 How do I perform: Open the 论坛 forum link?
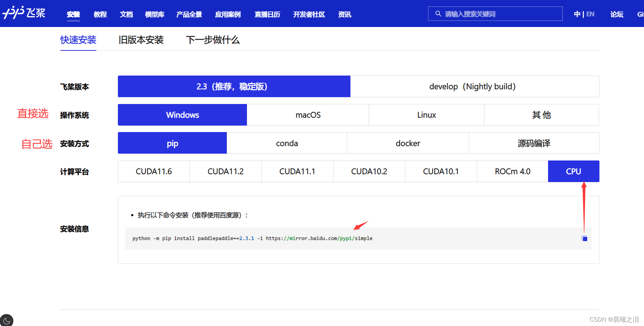(617, 14)
